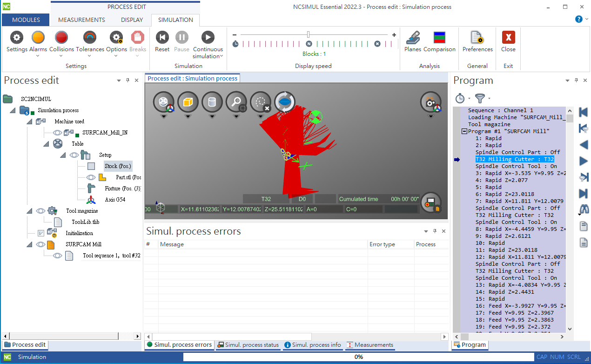Image resolution: width=591 pixels, height=364 pixels.
Task: Open the Preferences icon
Action: pos(477,38)
